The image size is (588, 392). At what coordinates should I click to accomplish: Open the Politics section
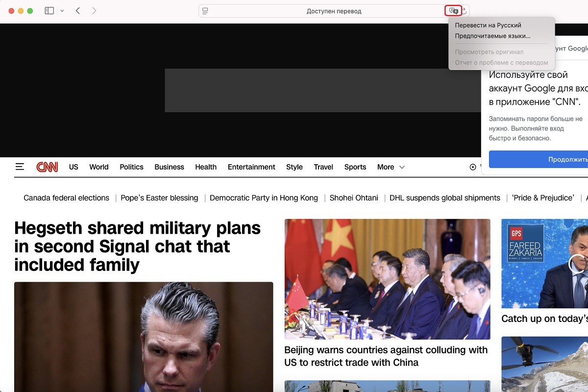[x=131, y=167]
